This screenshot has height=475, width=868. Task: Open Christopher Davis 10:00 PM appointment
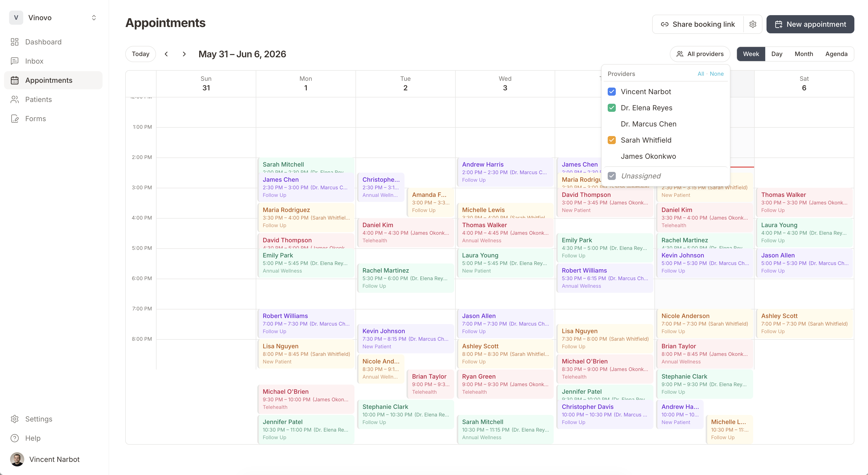(605, 414)
